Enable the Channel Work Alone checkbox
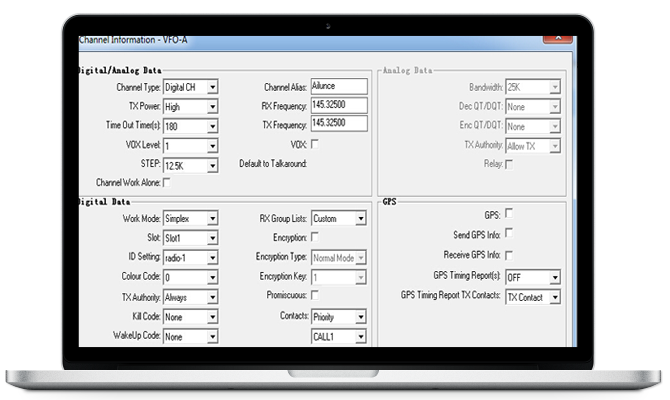The height and width of the screenshot is (400, 670). coord(167,182)
